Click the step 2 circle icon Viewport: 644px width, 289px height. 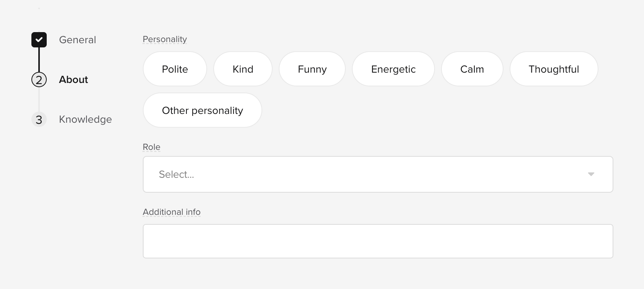(x=39, y=80)
